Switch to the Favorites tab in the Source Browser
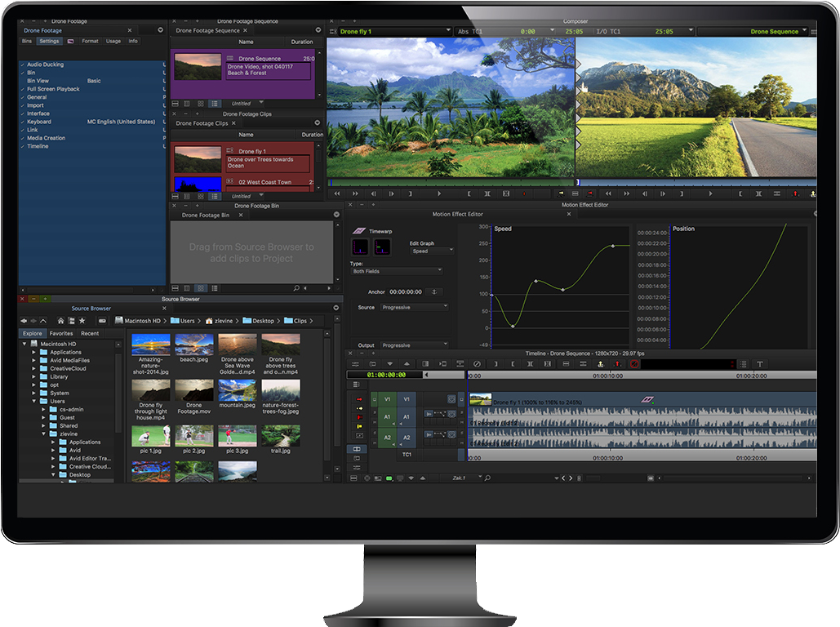840x627 pixels. pyautogui.click(x=61, y=333)
